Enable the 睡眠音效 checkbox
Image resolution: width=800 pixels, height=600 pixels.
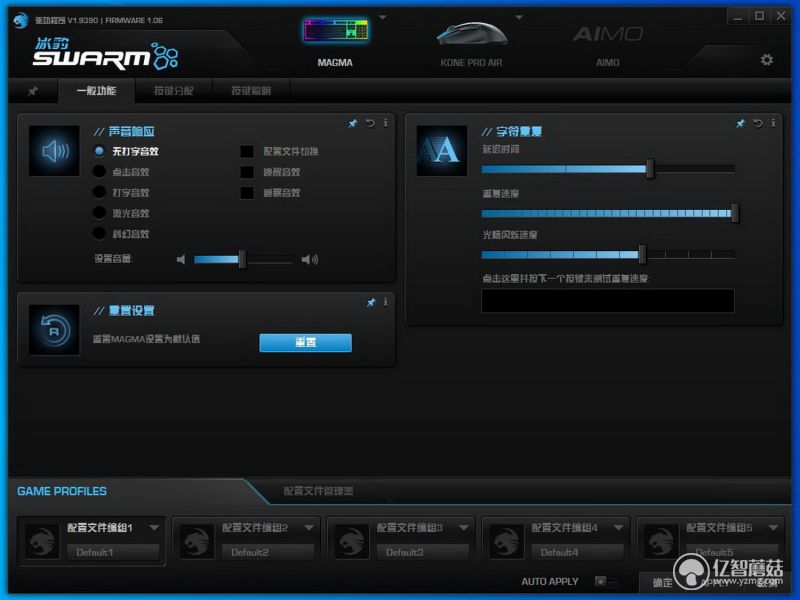pos(247,193)
